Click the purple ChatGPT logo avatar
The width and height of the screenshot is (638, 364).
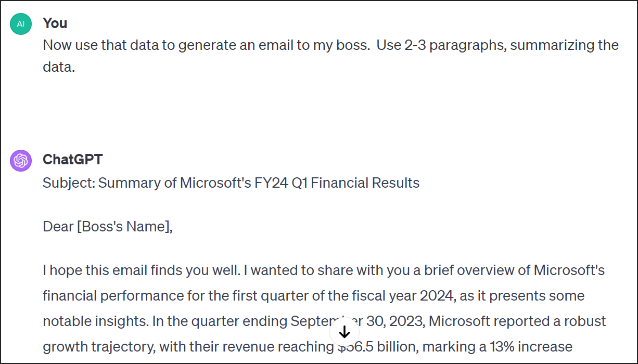pos(21,161)
